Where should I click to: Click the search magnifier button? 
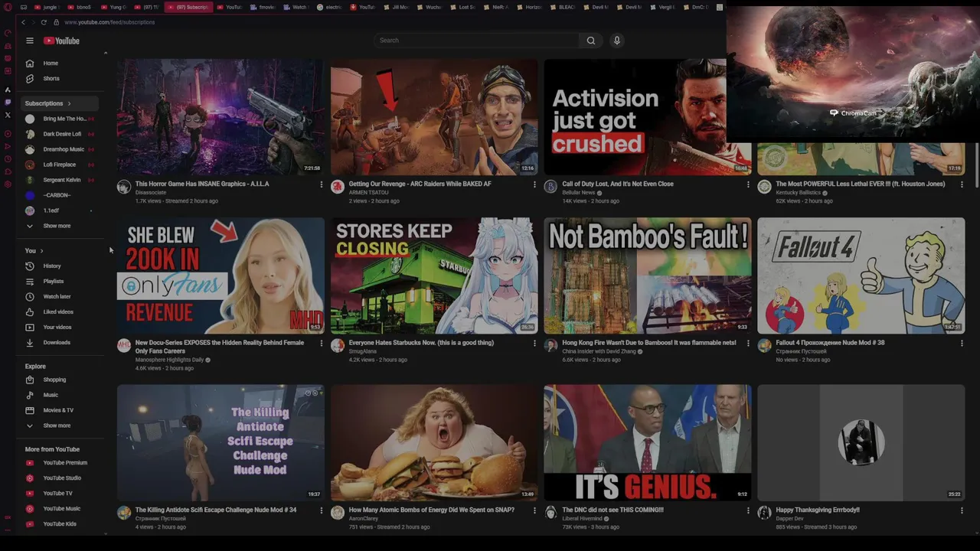590,41
